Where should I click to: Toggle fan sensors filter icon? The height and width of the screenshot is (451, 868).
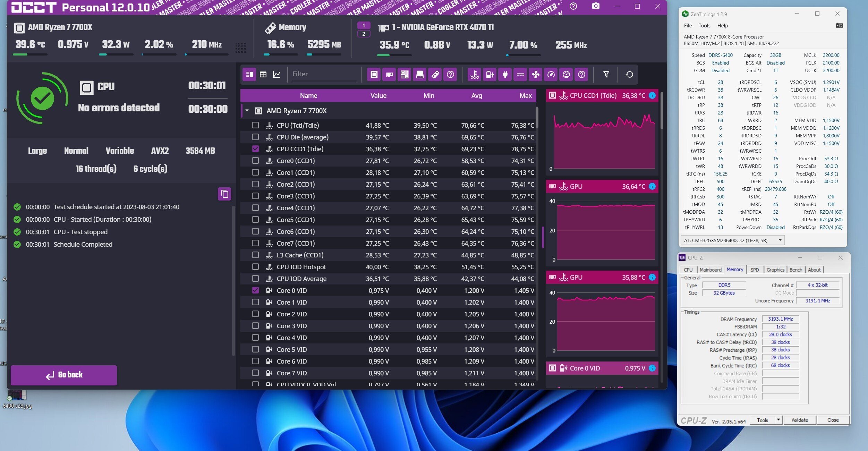tap(536, 74)
